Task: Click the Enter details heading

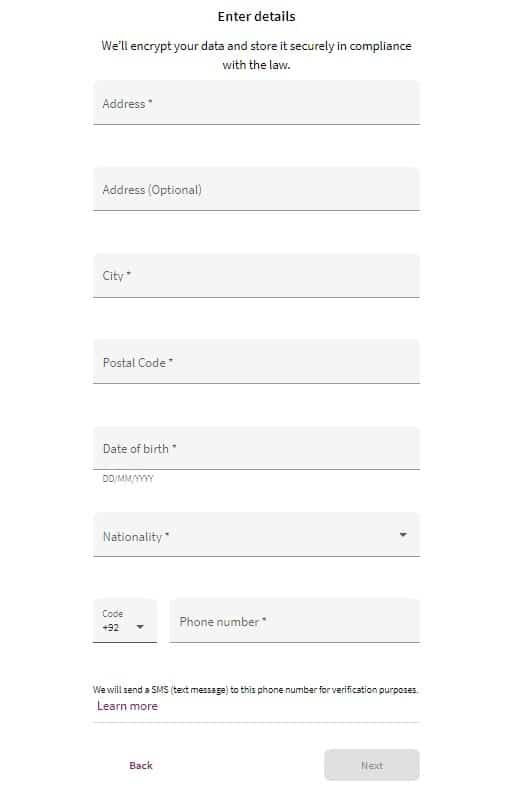Action: click(257, 17)
